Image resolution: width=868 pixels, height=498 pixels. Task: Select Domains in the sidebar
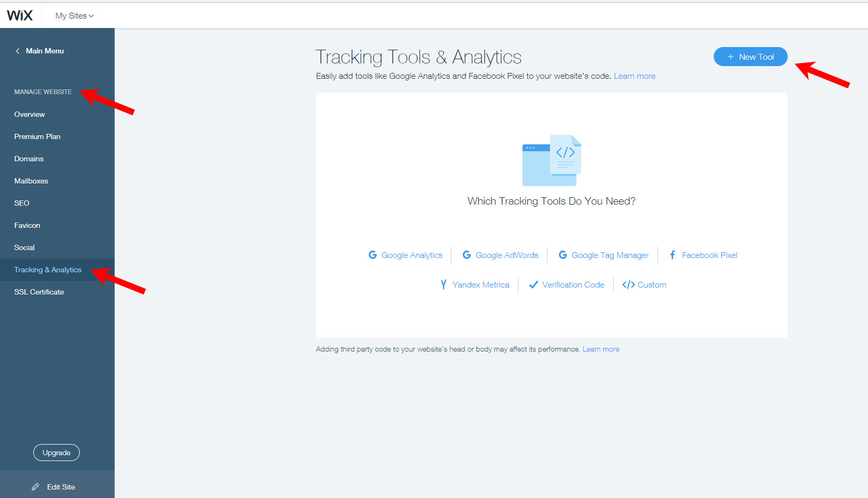point(29,159)
